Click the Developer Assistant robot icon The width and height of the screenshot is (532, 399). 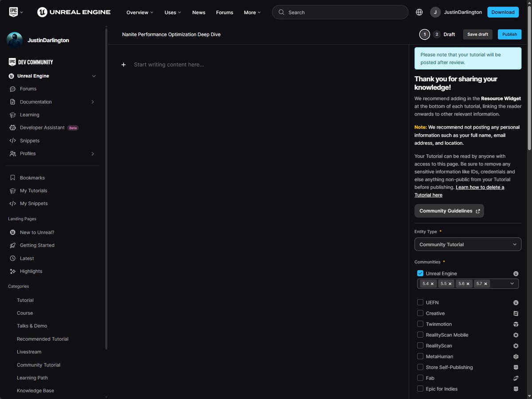(x=12, y=128)
